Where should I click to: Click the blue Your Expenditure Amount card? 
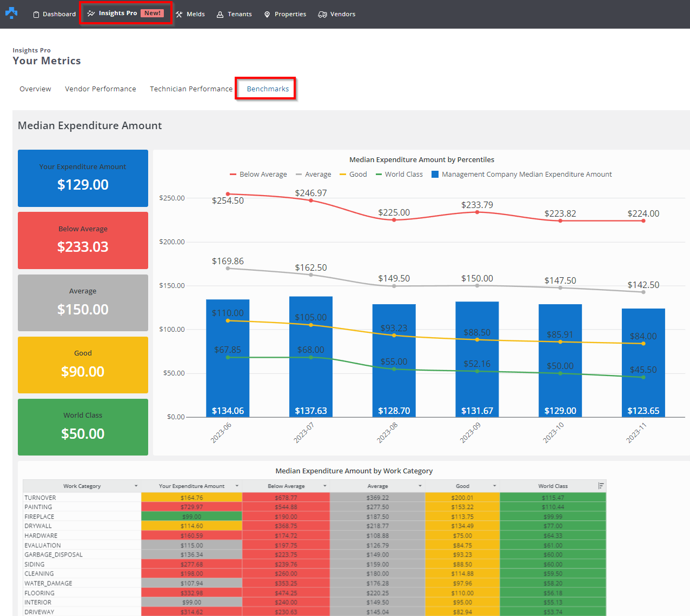tap(83, 178)
